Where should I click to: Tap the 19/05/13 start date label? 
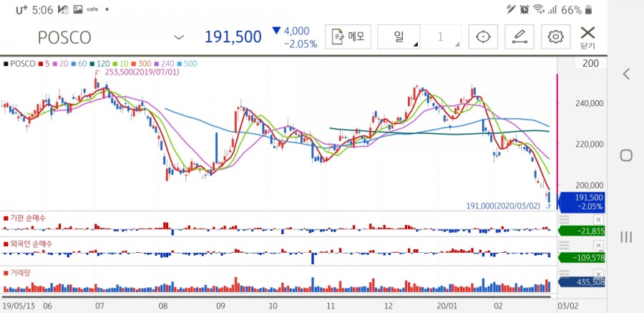[20, 306]
